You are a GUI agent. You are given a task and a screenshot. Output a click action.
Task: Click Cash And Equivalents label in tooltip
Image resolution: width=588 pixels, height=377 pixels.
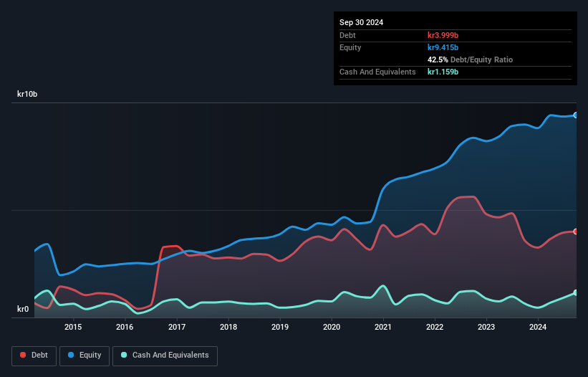[x=377, y=72]
